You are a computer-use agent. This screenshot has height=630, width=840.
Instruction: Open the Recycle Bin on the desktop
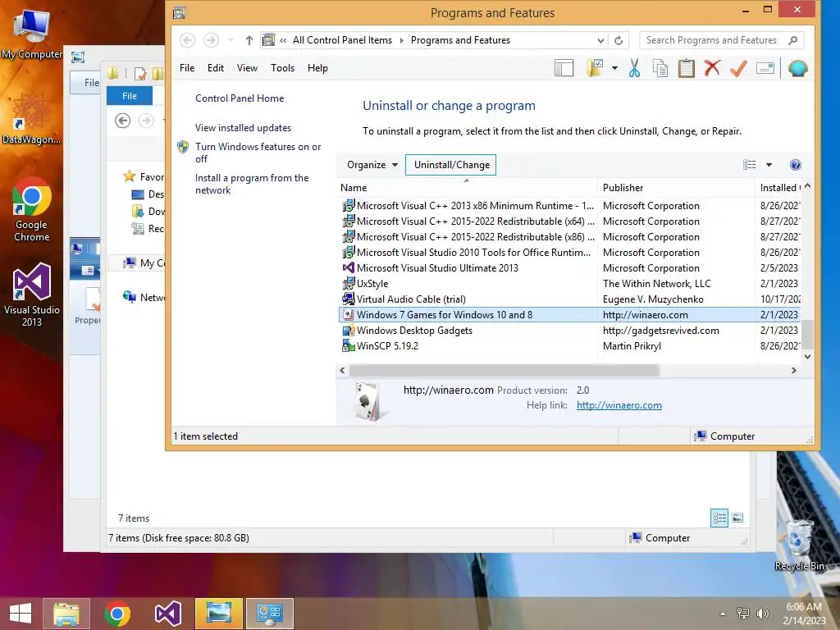click(x=799, y=545)
